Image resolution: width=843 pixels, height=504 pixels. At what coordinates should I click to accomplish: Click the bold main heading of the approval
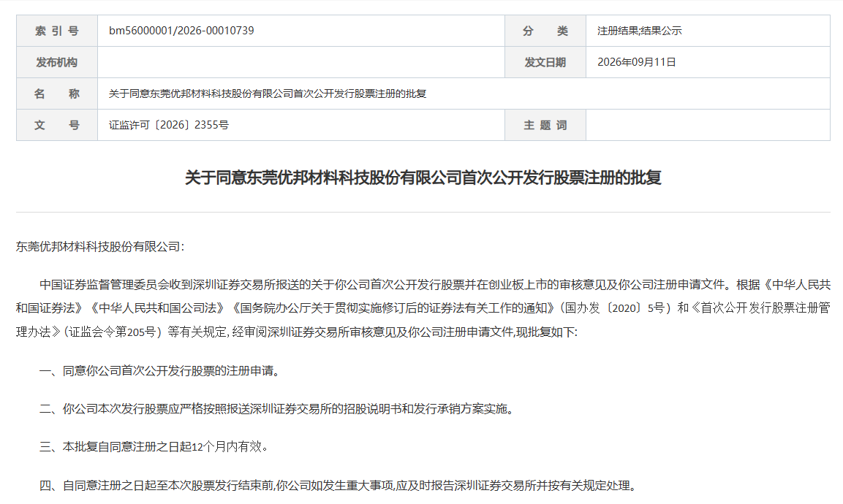pyautogui.click(x=423, y=177)
